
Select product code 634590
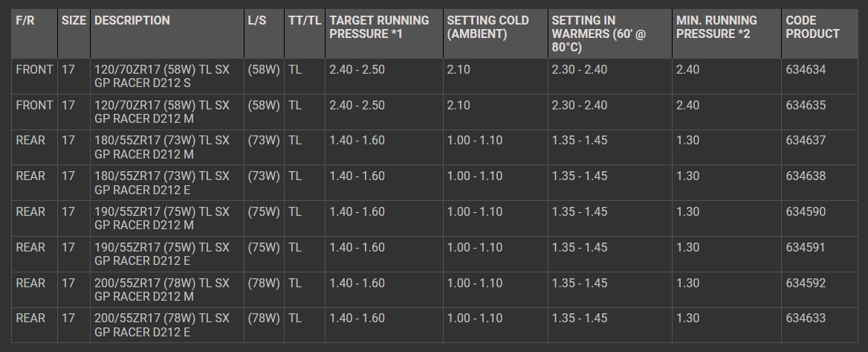(x=806, y=212)
